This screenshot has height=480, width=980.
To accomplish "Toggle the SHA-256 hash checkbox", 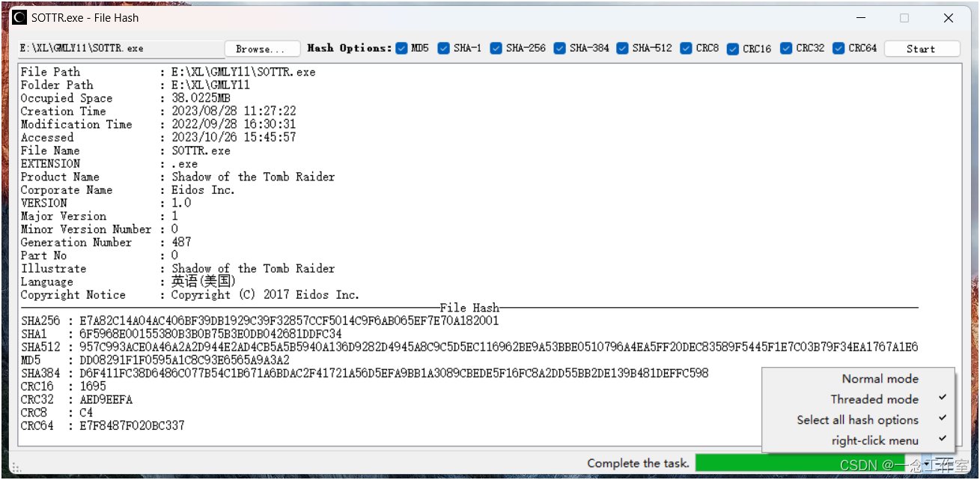I will [x=496, y=48].
